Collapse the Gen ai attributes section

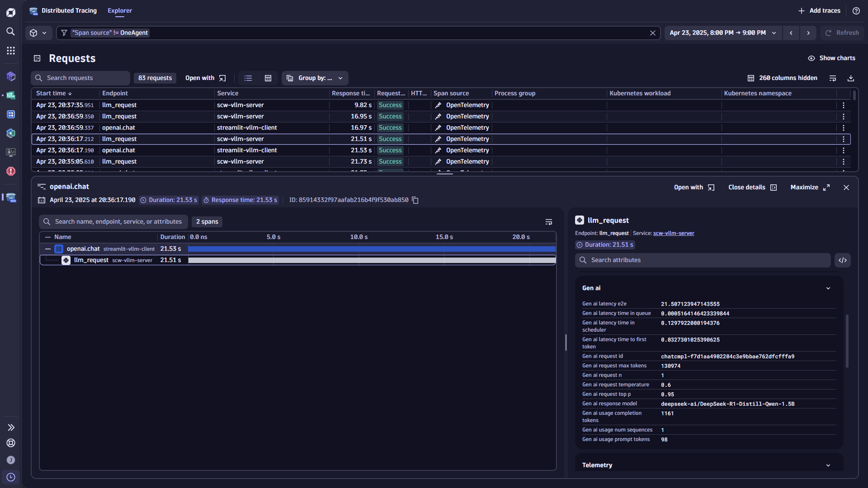(828, 288)
